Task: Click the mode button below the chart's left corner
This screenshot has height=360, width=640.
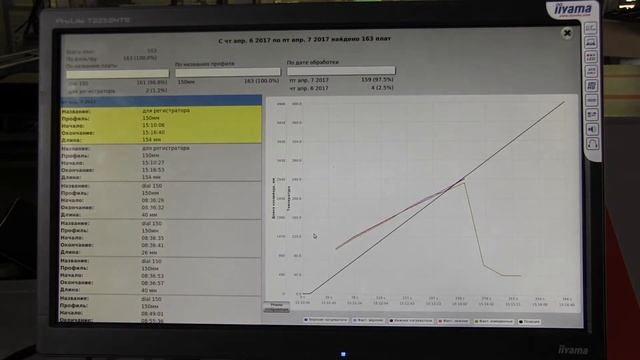Action: (x=276, y=307)
